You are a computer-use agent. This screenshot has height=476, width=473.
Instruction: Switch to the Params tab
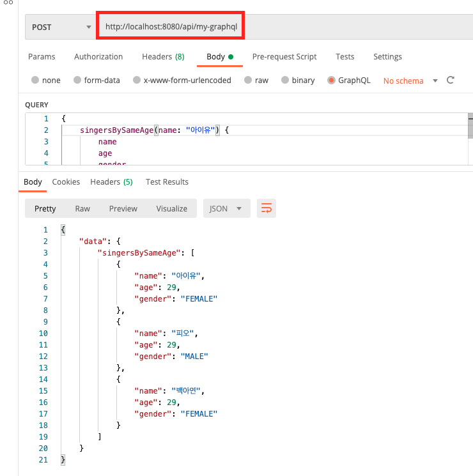point(42,57)
